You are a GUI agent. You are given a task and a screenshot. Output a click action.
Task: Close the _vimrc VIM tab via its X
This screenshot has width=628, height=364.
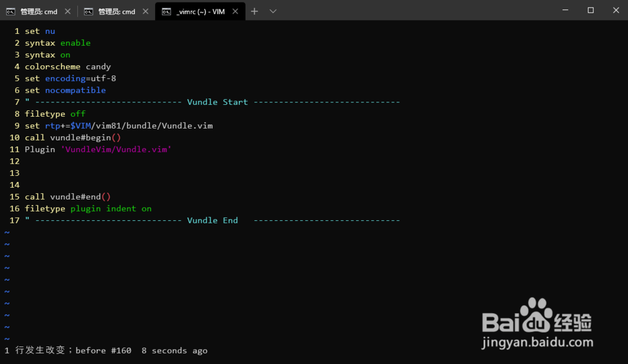coord(235,11)
